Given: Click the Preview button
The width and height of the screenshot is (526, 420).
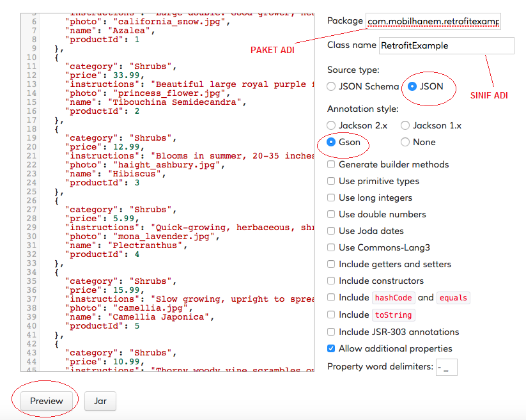Looking at the screenshot, I should coord(46,401).
